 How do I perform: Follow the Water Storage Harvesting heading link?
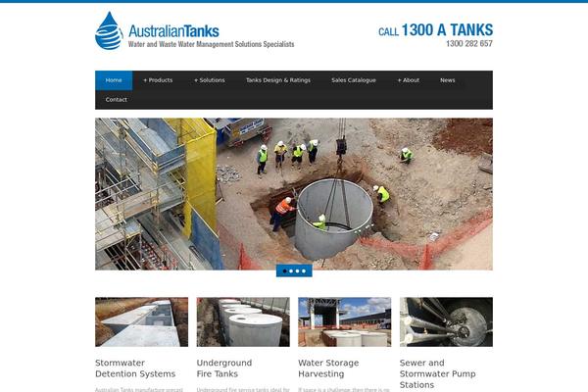pos(328,368)
